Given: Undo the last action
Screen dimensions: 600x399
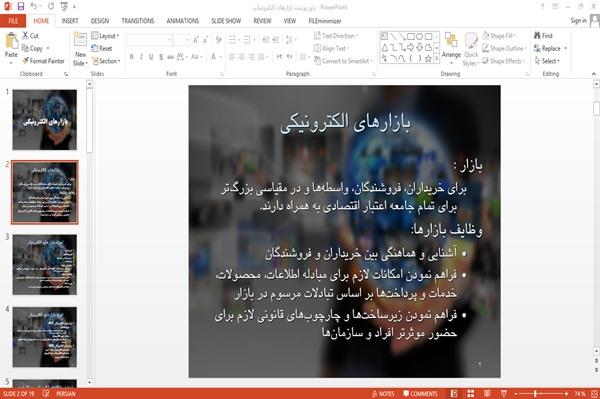Looking at the screenshot, I should (x=34, y=7).
